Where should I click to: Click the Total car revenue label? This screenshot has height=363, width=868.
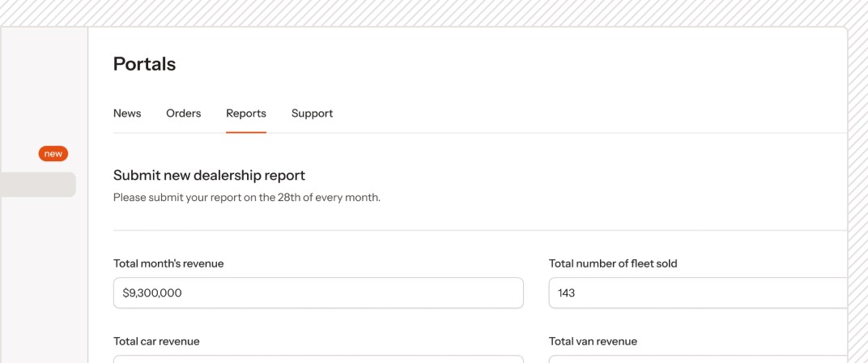pos(156,341)
